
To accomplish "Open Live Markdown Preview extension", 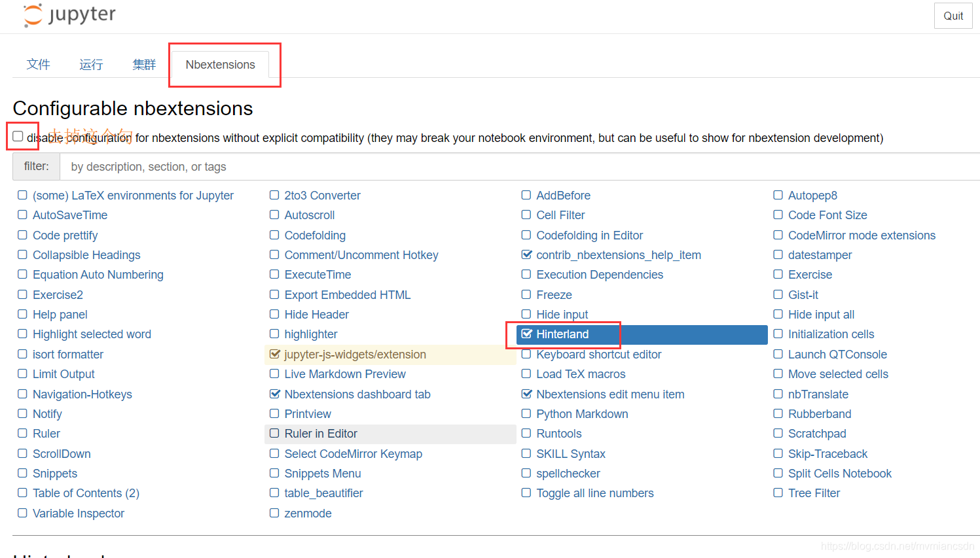I will (345, 374).
